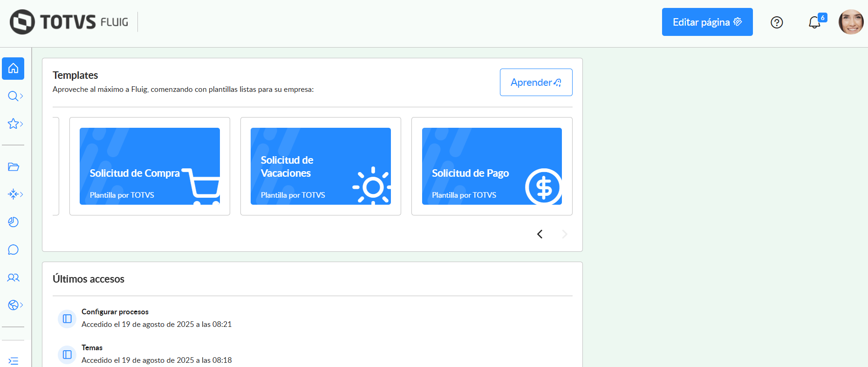The width and height of the screenshot is (868, 367).
Task: Click the disabled next templates right chevron
Action: pos(565,234)
